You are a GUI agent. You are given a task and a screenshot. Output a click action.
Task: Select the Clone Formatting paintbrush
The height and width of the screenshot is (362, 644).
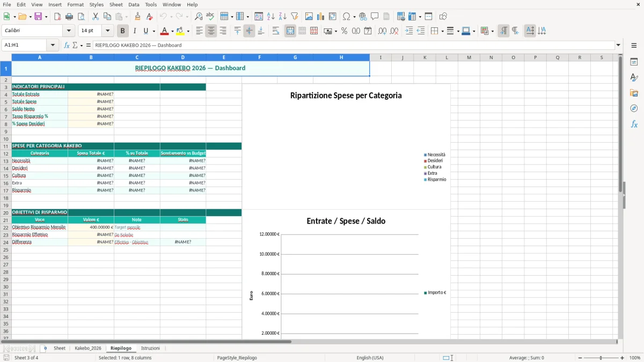(x=137, y=17)
